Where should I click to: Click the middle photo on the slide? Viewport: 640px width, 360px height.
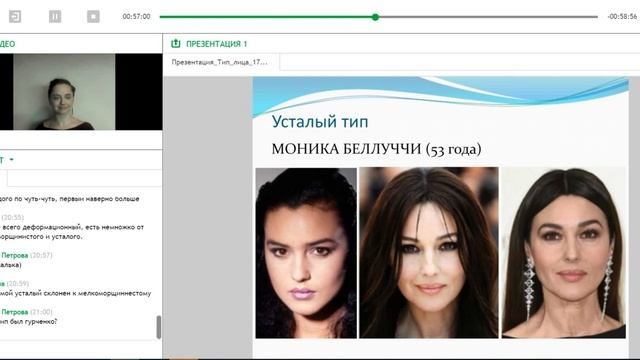[429, 253]
